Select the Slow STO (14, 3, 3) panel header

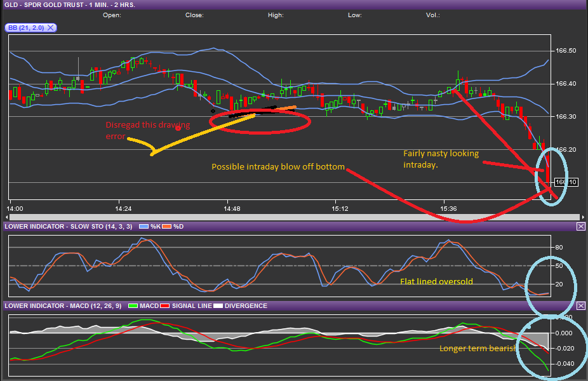point(68,226)
